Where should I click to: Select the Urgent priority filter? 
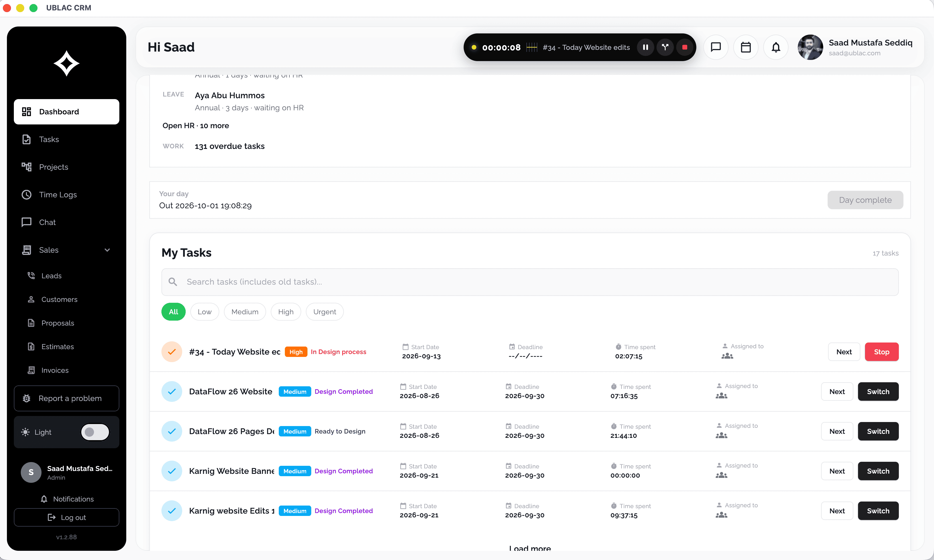[325, 312]
